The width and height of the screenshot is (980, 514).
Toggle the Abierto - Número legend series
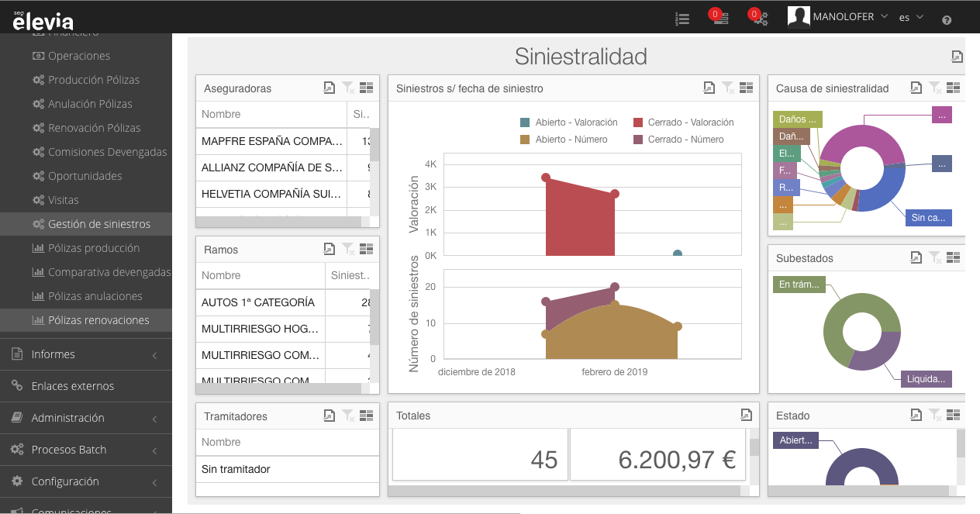(x=564, y=140)
